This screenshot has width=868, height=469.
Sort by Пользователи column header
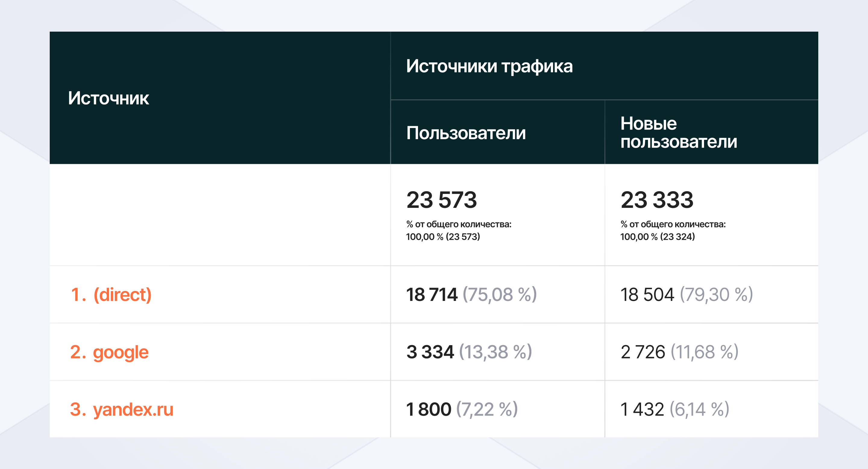click(x=466, y=133)
